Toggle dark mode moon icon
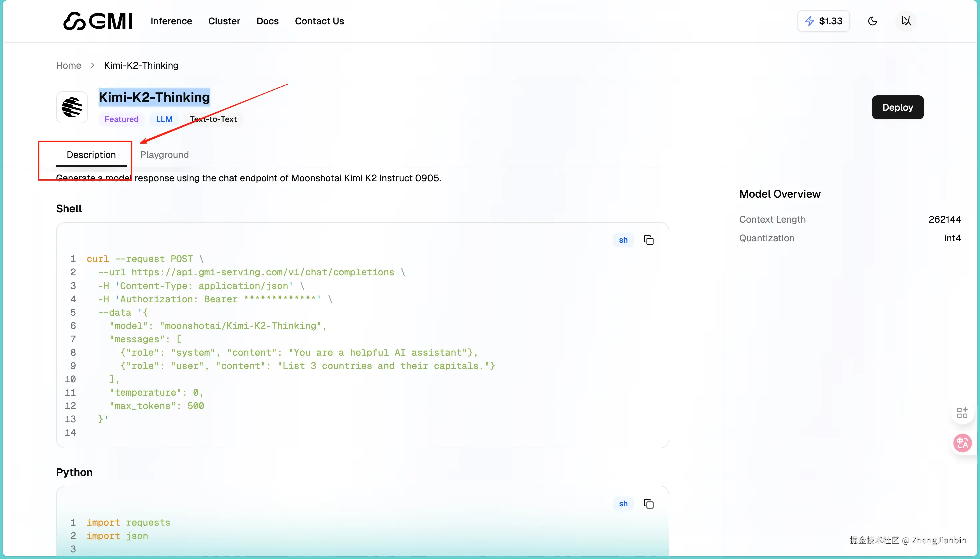This screenshot has width=980, height=559. [x=872, y=21]
